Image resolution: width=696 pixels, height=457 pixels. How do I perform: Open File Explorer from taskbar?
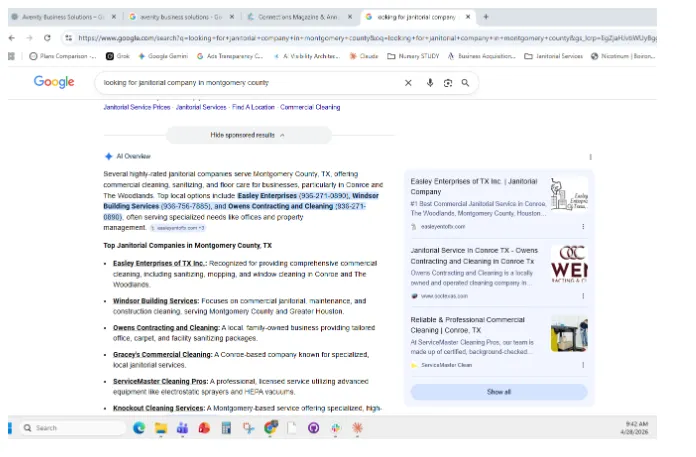161,428
